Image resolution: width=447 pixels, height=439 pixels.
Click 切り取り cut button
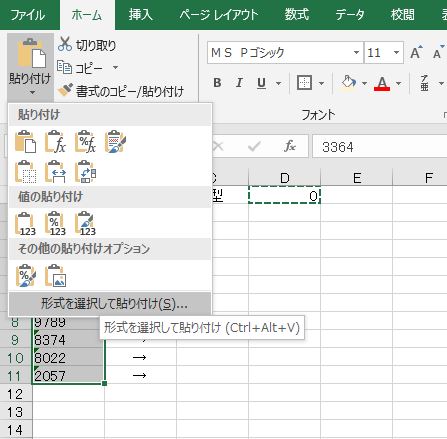pos(87,45)
